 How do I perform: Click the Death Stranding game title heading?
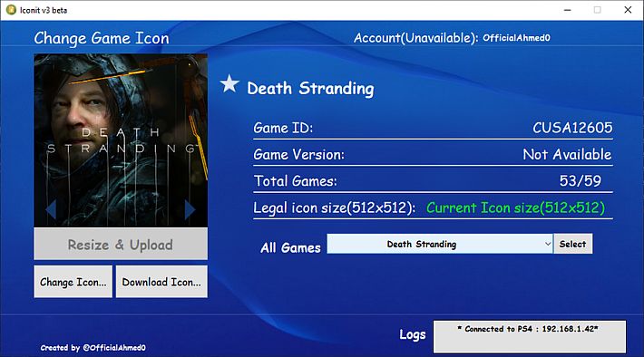pos(310,88)
